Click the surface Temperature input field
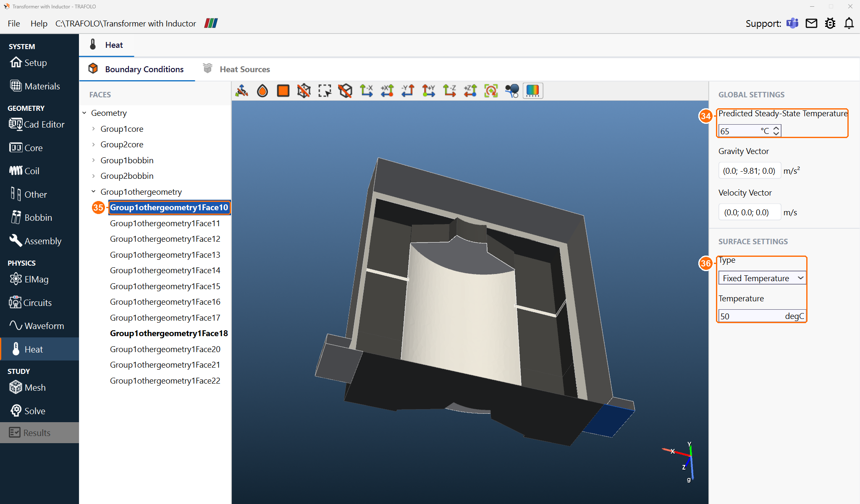This screenshot has height=504, width=860. pos(762,316)
